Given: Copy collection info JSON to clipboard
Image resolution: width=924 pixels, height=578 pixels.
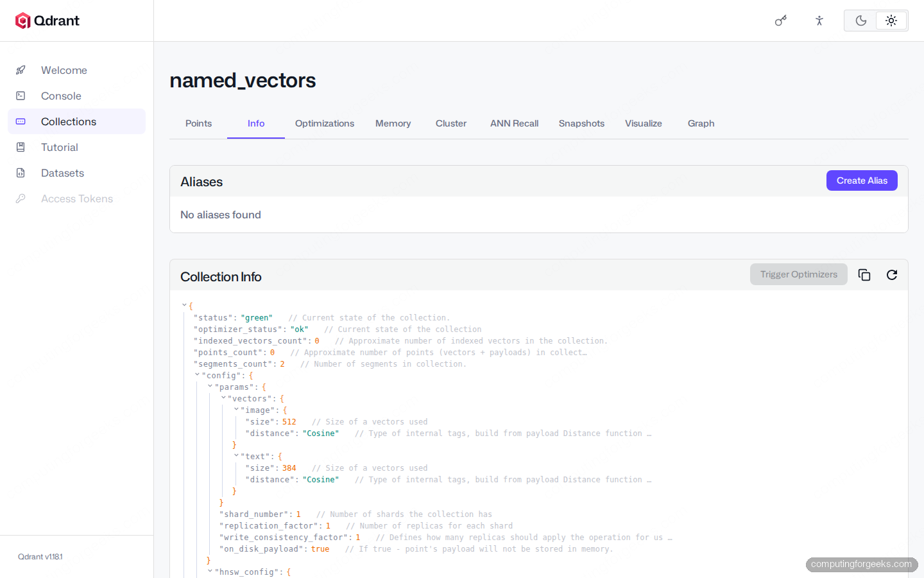Looking at the screenshot, I should pos(864,275).
